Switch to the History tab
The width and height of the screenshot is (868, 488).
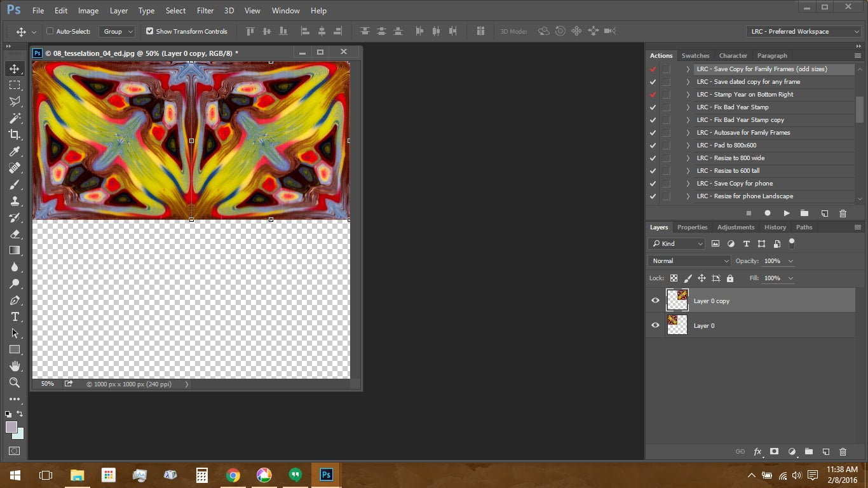(775, 227)
